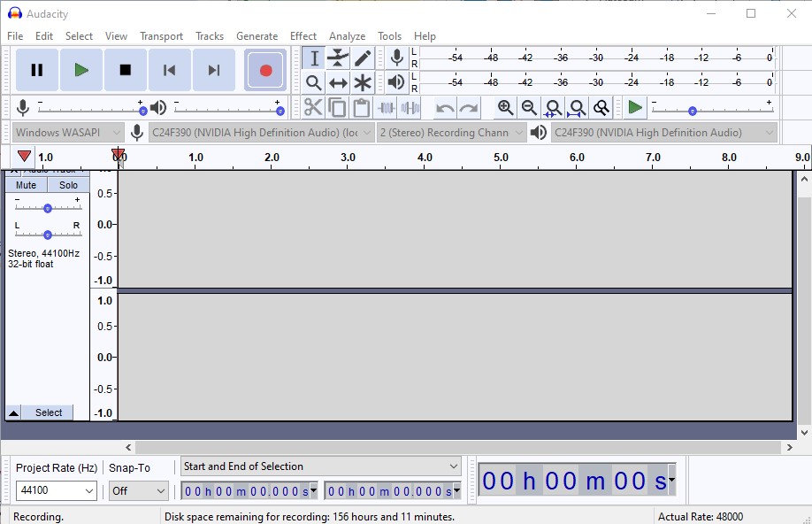812x524 pixels.
Task: Click the Zoom Toggle icon
Action: tap(601, 107)
